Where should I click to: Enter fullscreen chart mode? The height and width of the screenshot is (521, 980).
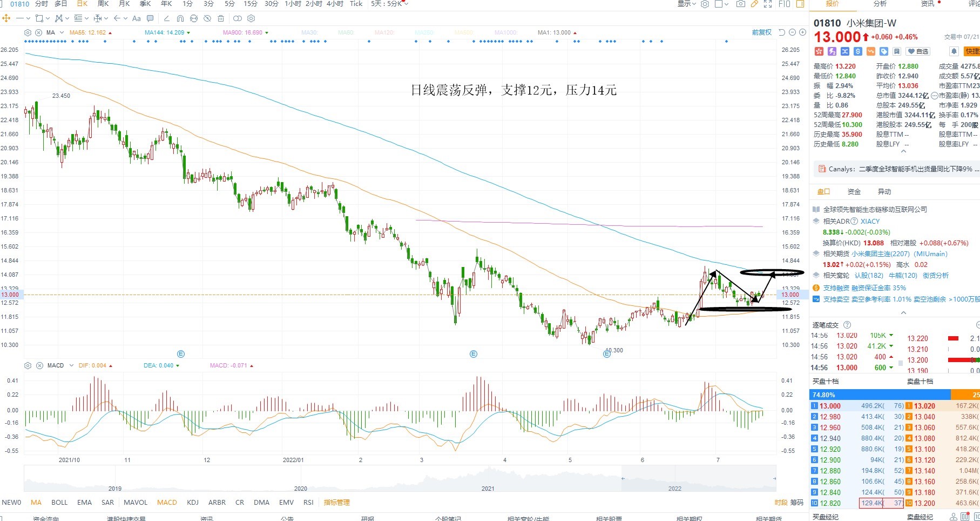tap(767, 4)
